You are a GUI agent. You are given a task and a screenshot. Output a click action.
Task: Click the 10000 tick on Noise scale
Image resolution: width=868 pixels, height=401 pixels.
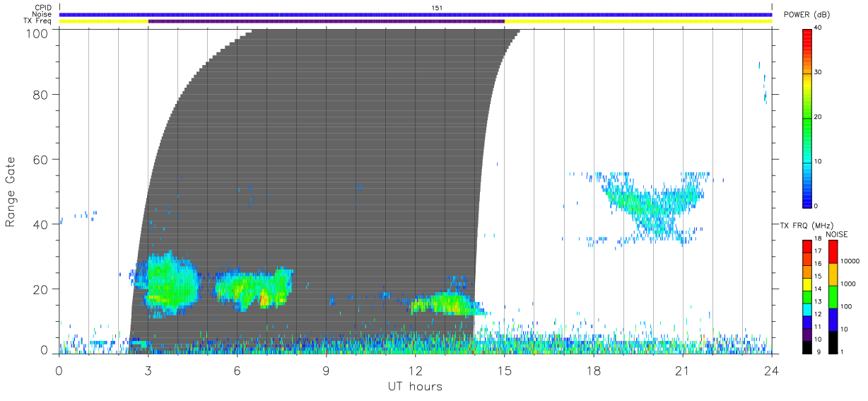click(850, 260)
